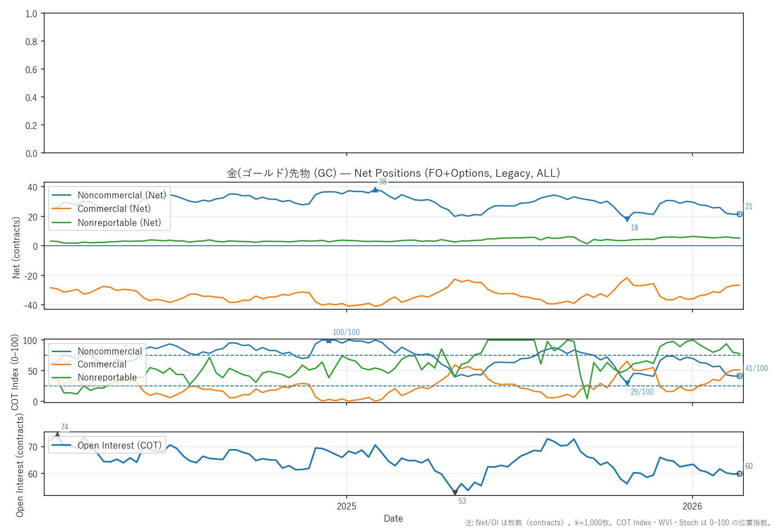Select the Noncommercial (Net) legend entry
This screenshot has width=779, height=532.
pyautogui.click(x=122, y=195)
